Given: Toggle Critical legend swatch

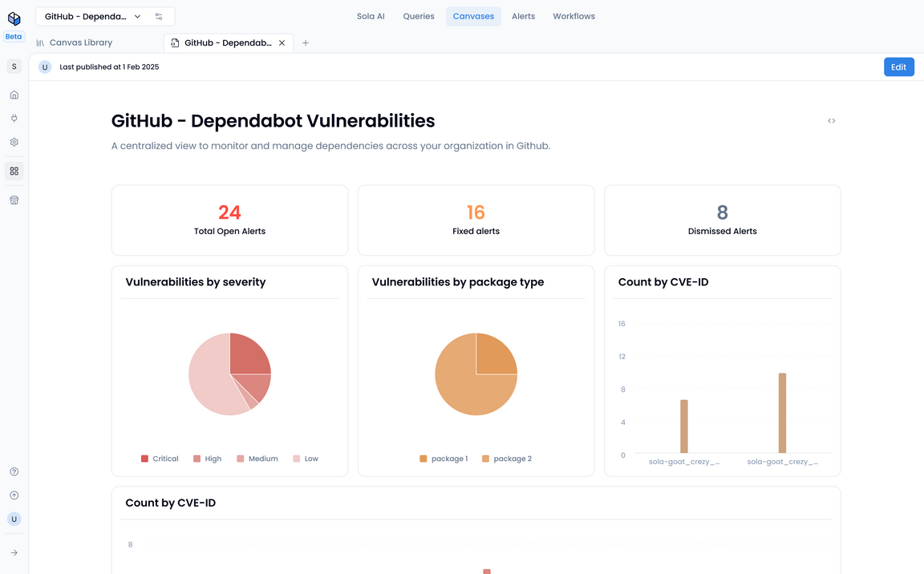Looking at the screenshot, I should point(144,459).
